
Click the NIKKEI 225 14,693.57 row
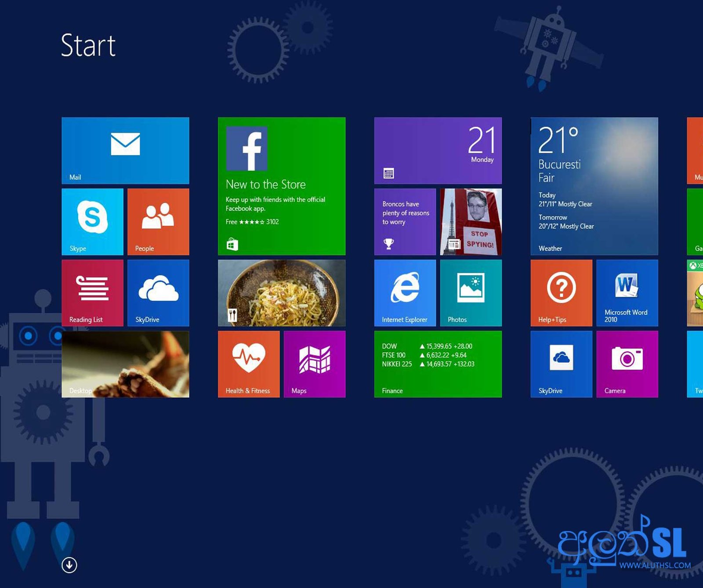(x=428, y=364)
